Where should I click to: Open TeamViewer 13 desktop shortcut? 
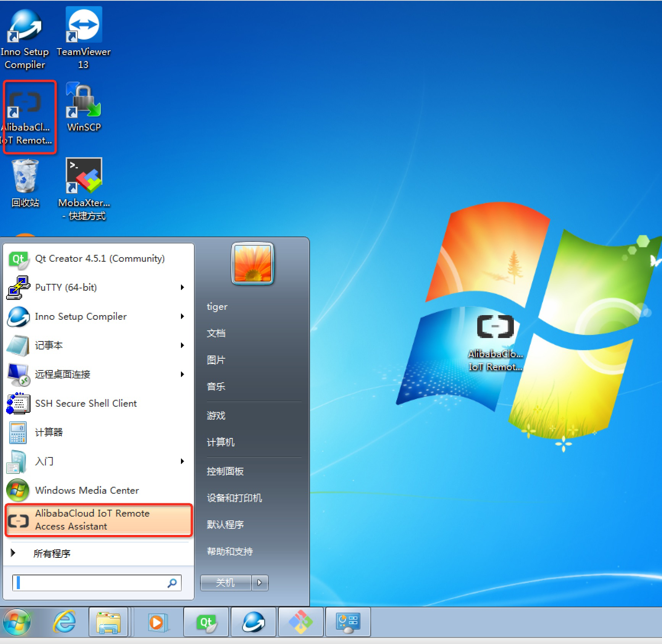coord(84,39)
